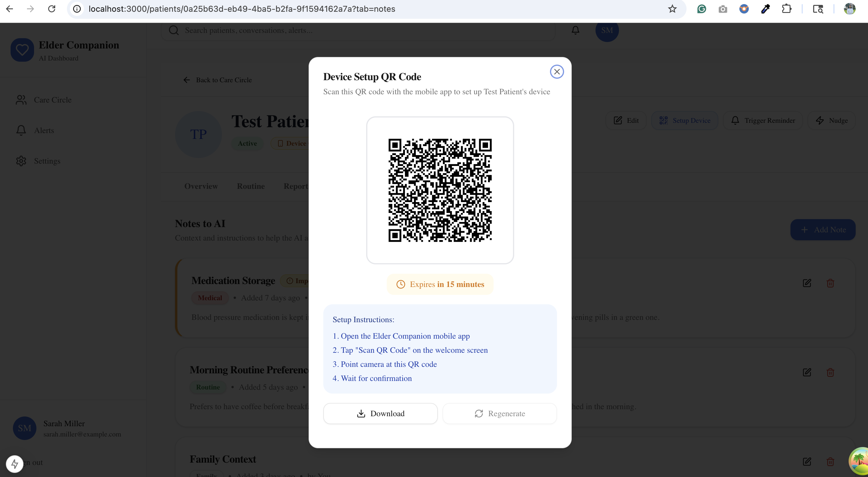Regenerate the device setup QR code
Image resolution: width=868 pixels, height=477 pixels.
coord(499,413)
